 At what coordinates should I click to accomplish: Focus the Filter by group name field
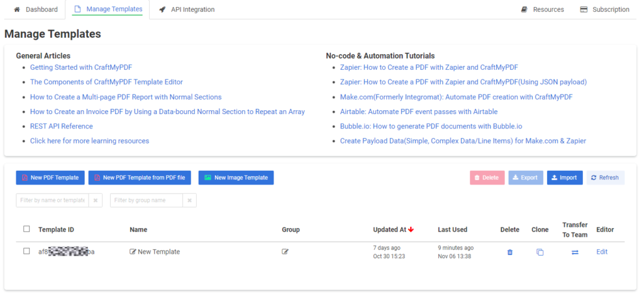point(146,200)
